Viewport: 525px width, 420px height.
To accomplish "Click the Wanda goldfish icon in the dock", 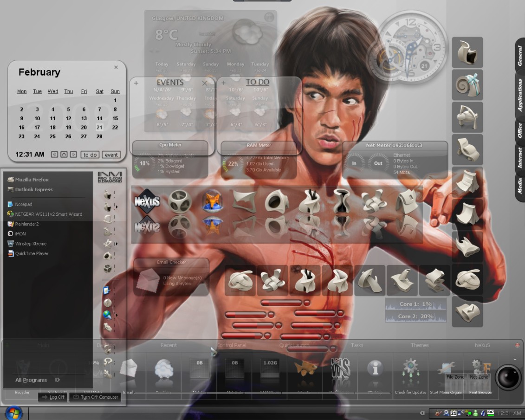I will pyautogui.click(x=305, y=368).
